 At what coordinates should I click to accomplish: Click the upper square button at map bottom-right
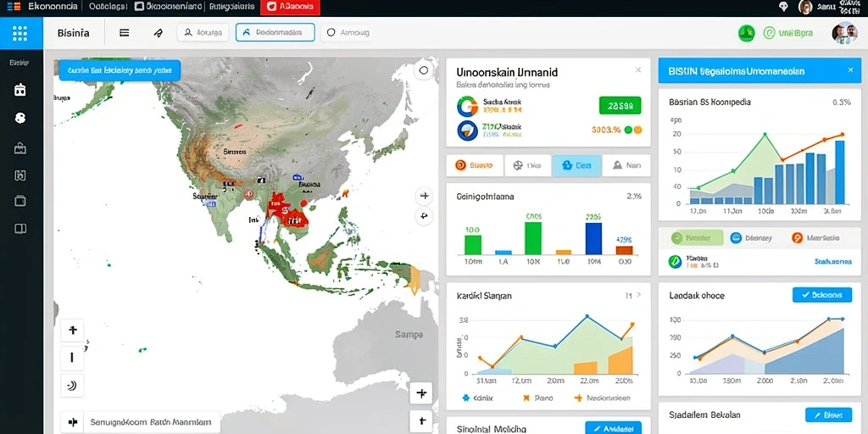[420, 393]
